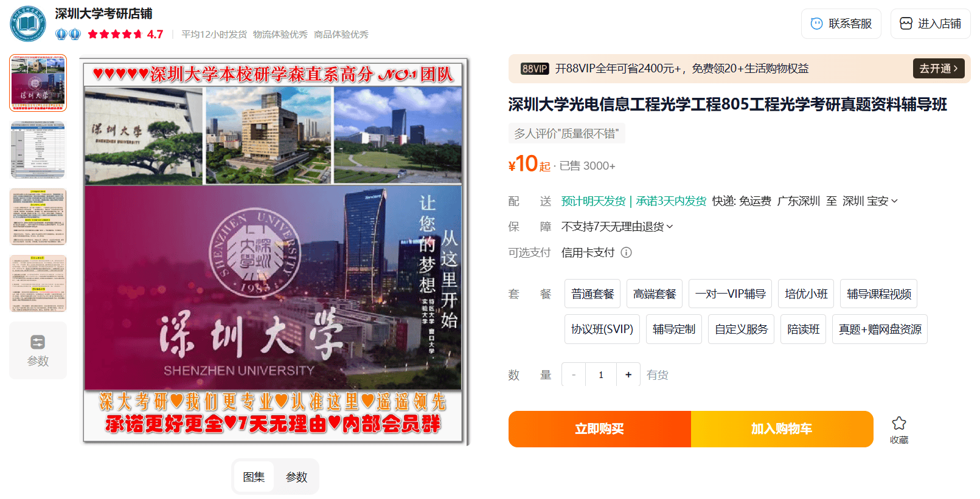Click the 物流体验优秀 store stat

[280, 35]
